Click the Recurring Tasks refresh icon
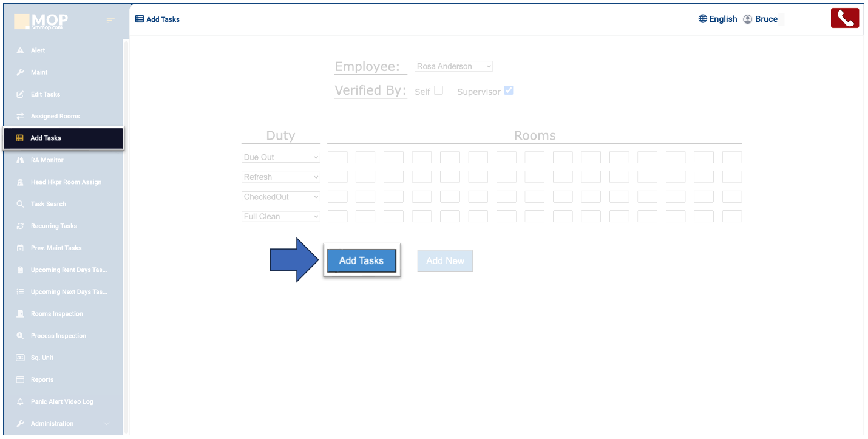The image size is (868, 439). [20, 226]
